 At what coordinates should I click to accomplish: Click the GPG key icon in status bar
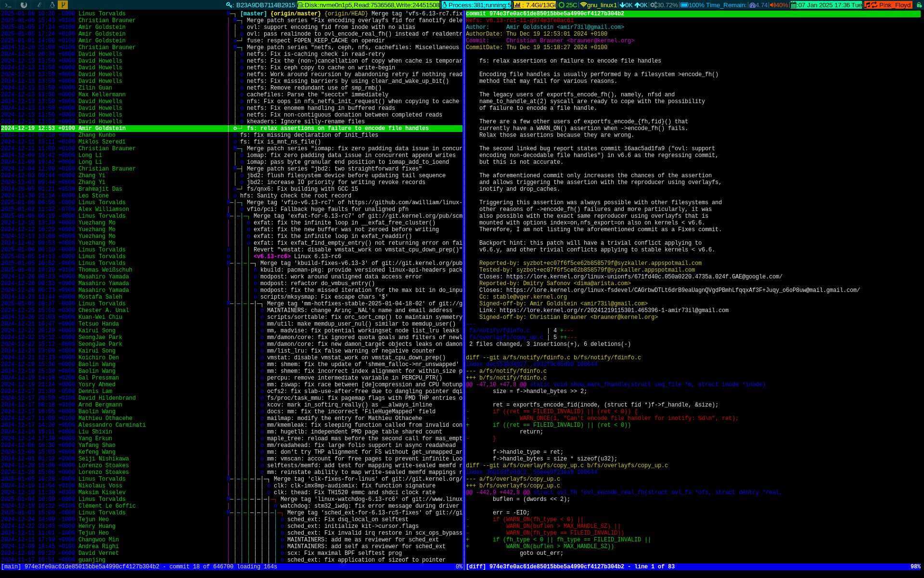click(x=230, y=5)
